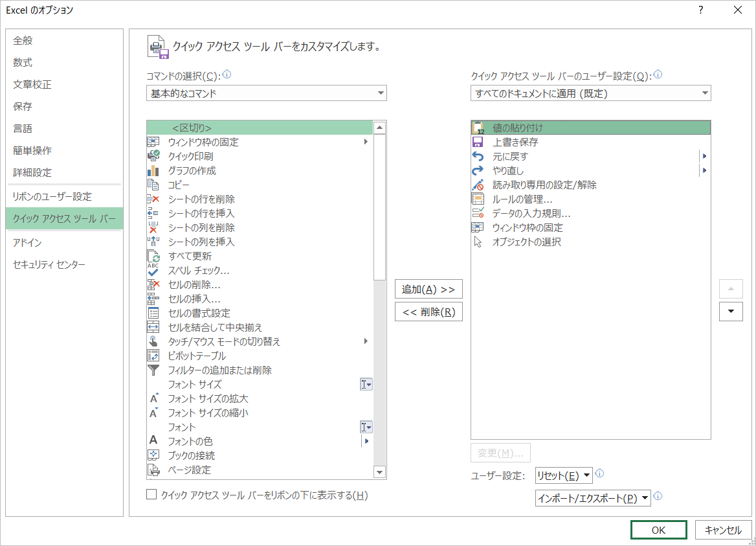Select the Create Chart (グラフの作成) command icon
Screen dimensions: 756x546
click(153, 170)
